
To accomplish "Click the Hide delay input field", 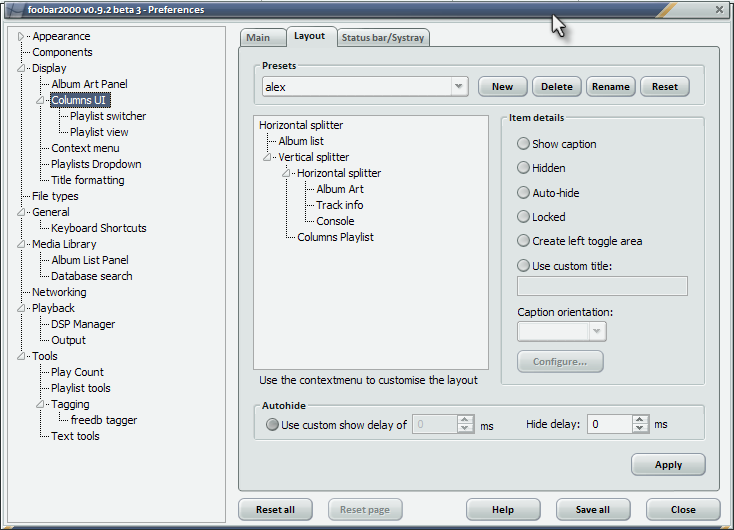I will pos(610,424).
